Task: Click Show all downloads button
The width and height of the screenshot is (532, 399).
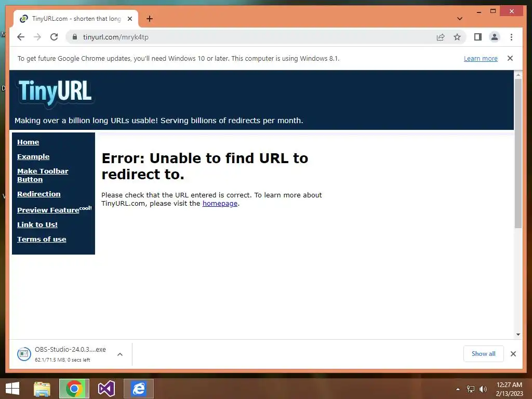Action: 484,354
